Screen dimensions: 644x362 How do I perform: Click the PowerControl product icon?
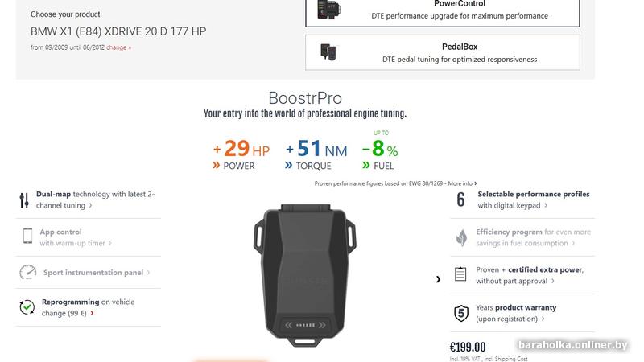tap(328, 10)
